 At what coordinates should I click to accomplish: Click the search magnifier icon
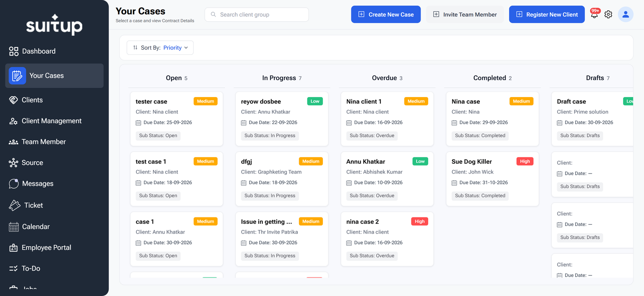pos(213,14)
